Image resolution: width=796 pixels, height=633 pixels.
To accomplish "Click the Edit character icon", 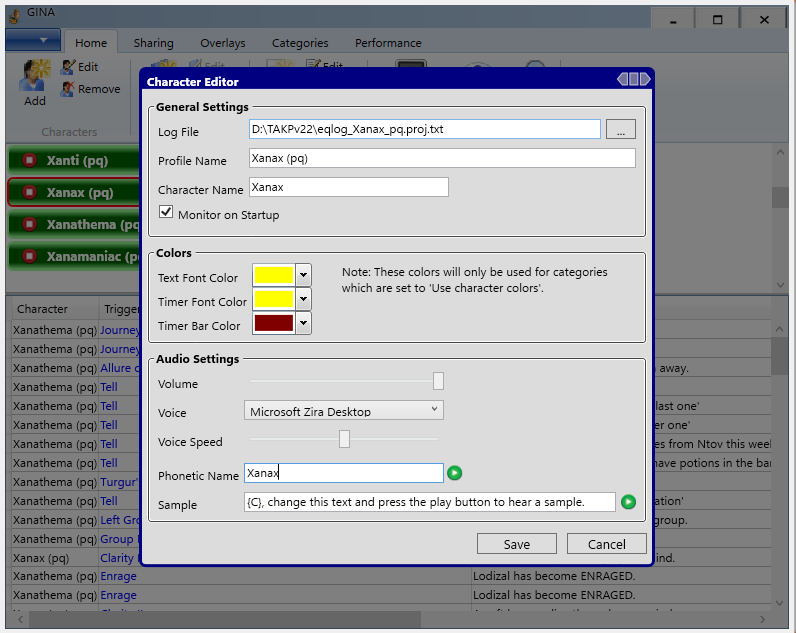I will 68,67.
